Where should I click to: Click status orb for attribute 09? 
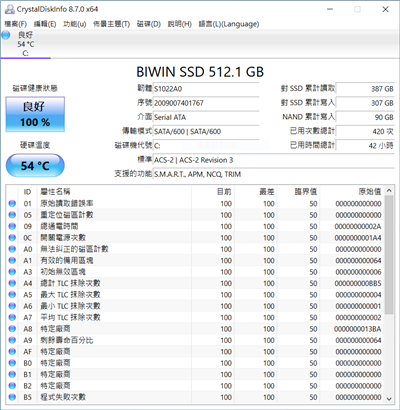[x=12, y=226]
